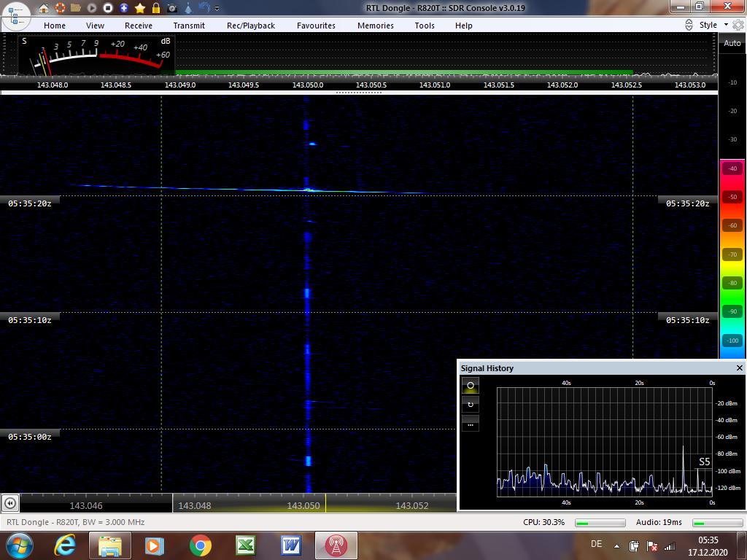Click the 05:35:00z time marker

pyautogui.click(x=29, y=437)
